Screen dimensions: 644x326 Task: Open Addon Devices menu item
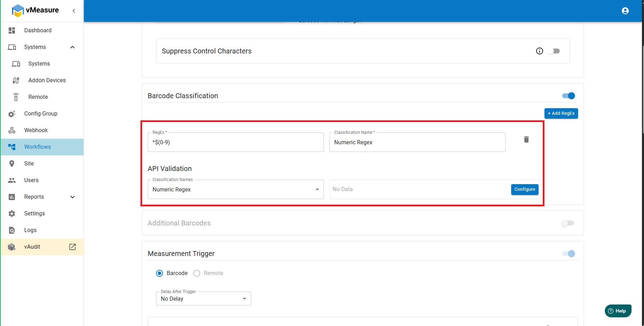click(42, 80)
